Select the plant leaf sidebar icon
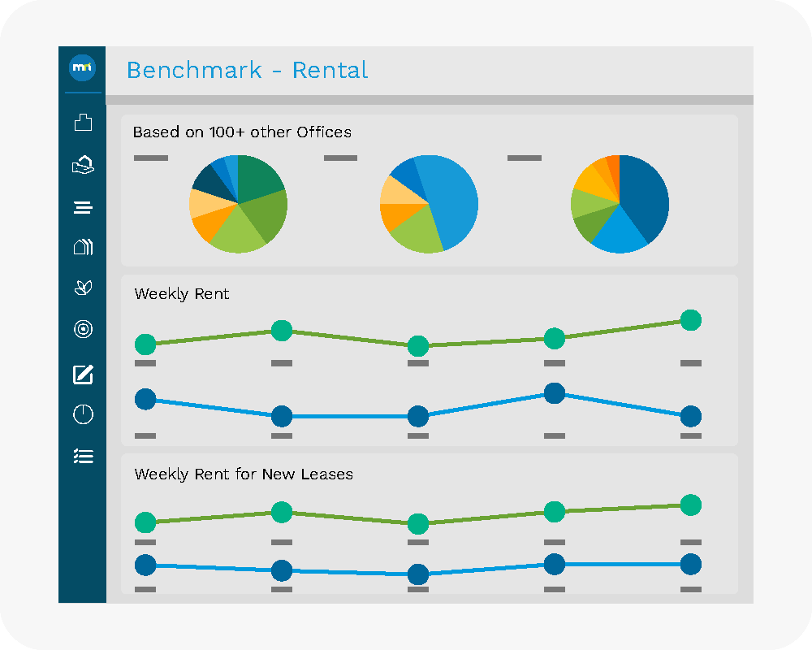Viewport: 812px width, 650px height. pyautogui.click(x=83, y=287)
